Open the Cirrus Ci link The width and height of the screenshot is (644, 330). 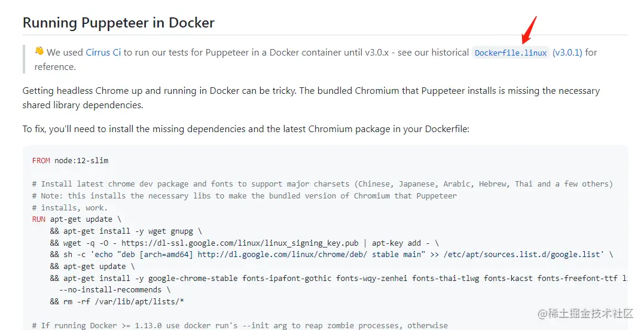click(103, 53)
